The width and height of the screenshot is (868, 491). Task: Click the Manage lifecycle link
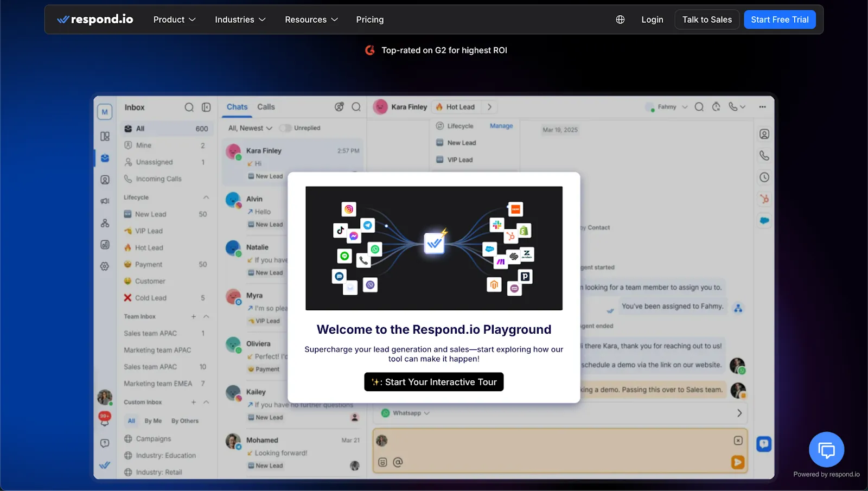click(x=501, y=126)
